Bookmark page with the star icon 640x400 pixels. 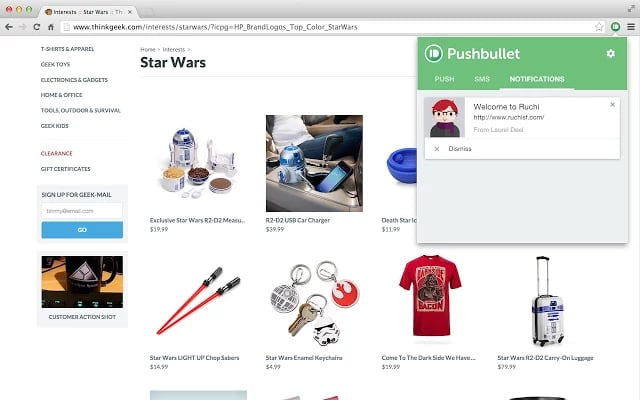click(599, 27)
